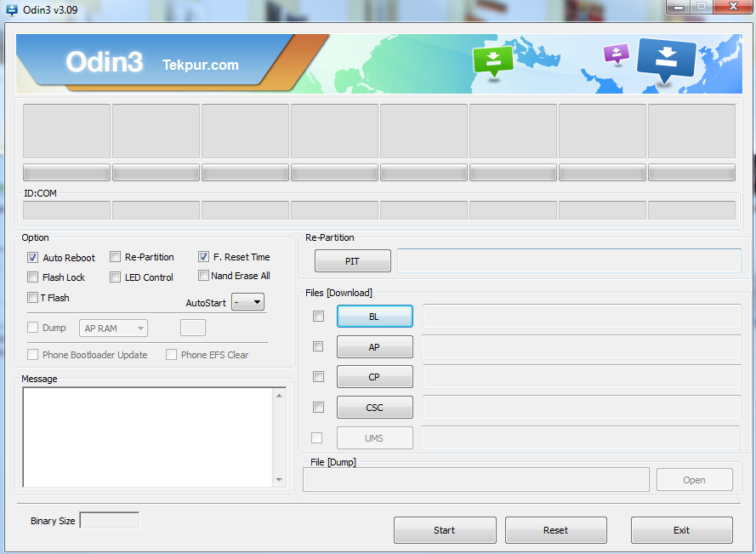
Task: Minimize the Odin3 window
Action: tap(679, 7)
